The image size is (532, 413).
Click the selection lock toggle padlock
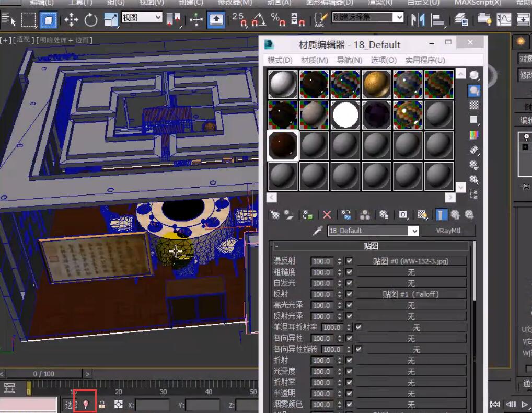102,405
